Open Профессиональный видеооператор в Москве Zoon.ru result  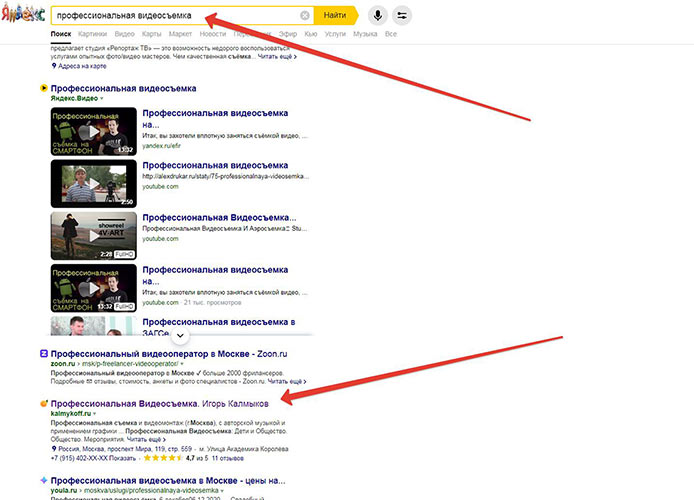[x=169, y=354]
